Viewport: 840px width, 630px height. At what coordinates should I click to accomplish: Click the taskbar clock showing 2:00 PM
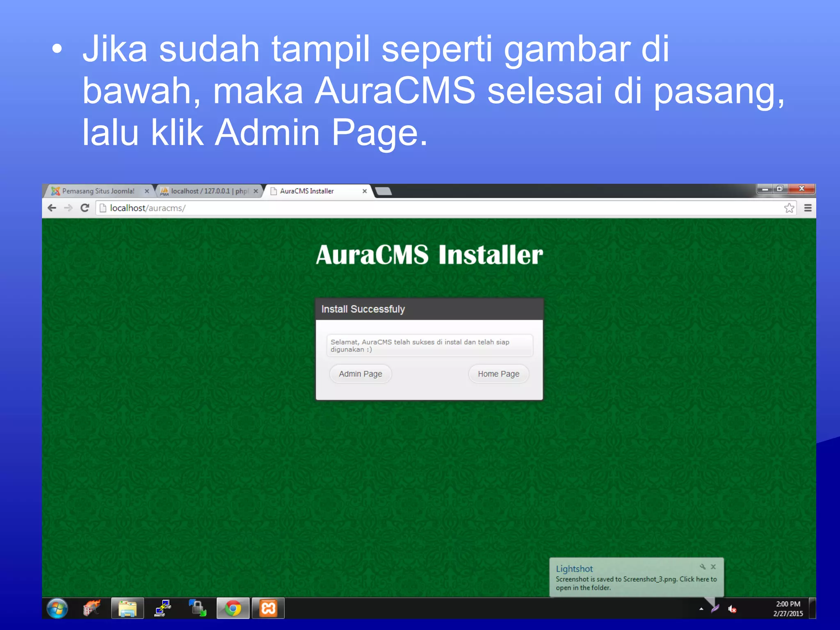(788, 609)
